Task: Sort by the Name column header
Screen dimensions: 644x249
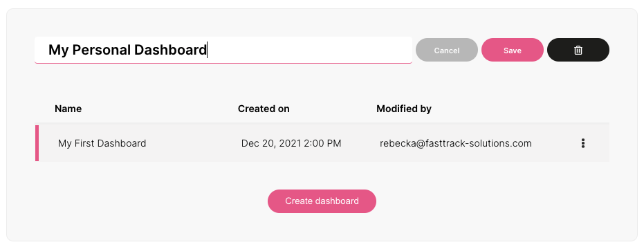Action: 68,109
